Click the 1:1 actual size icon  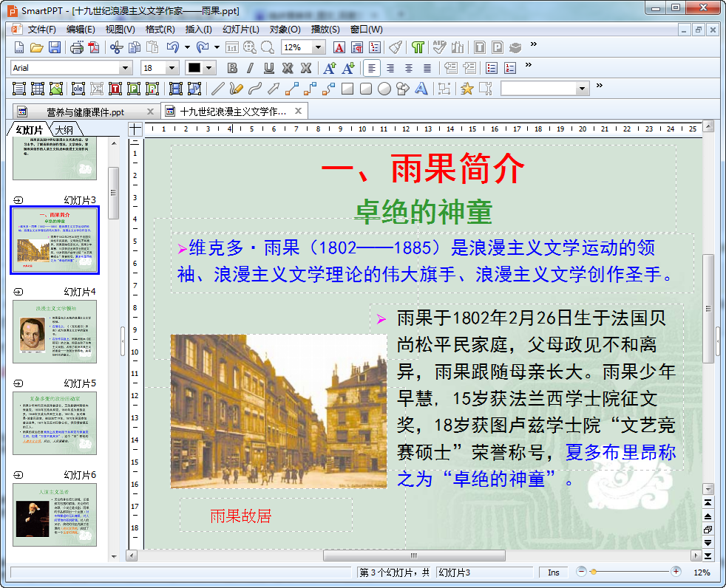[x=232, y=47]
